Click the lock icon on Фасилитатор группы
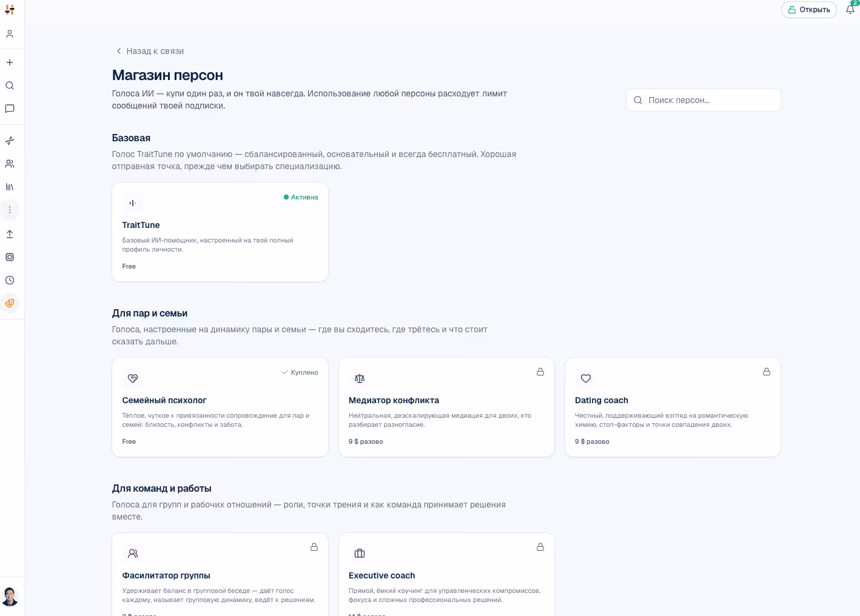Viewport: 860px width, 616px height. 314,547
